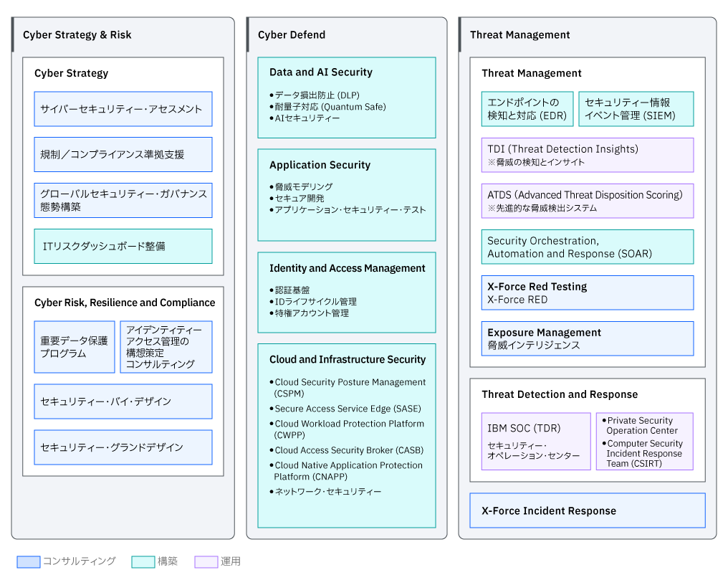Click Cloud Workload Protection Platform (CWPP) bullet
The height and width of the screenshot is (585, 728).
click(x=347, y=429)
